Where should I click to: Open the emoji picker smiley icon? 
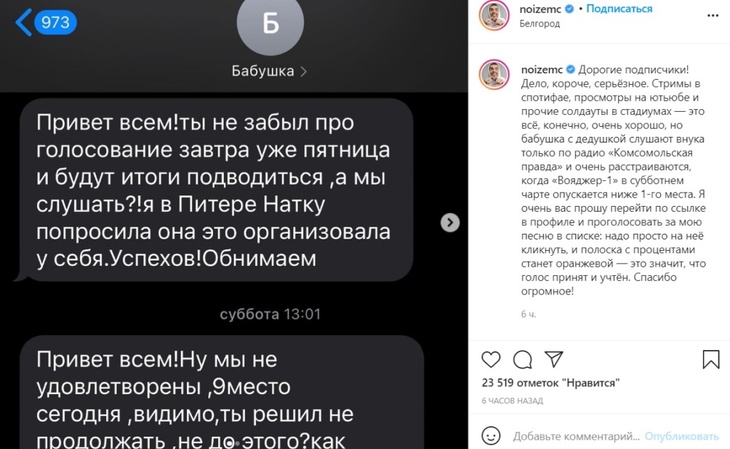(491, 436)
